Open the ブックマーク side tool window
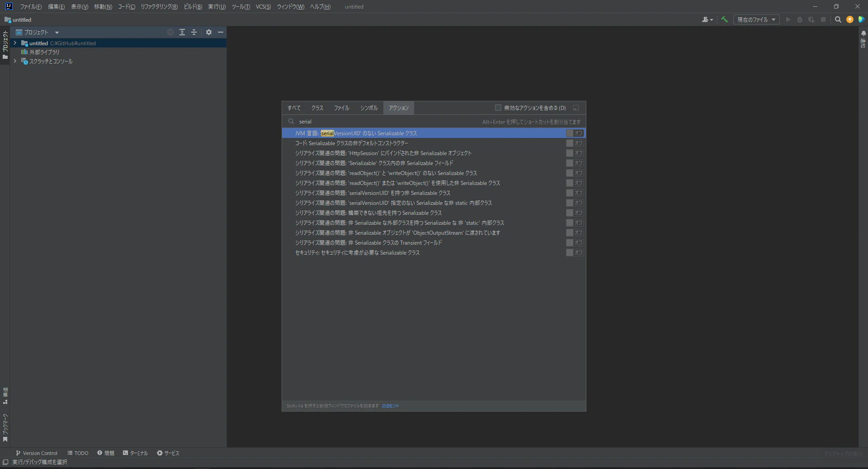 5,428
